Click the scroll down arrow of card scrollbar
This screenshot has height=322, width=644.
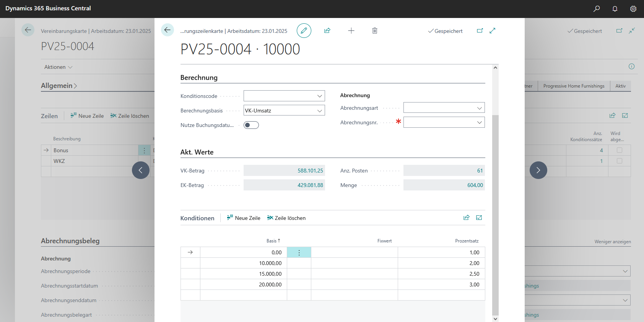click(x=495, y=318)
